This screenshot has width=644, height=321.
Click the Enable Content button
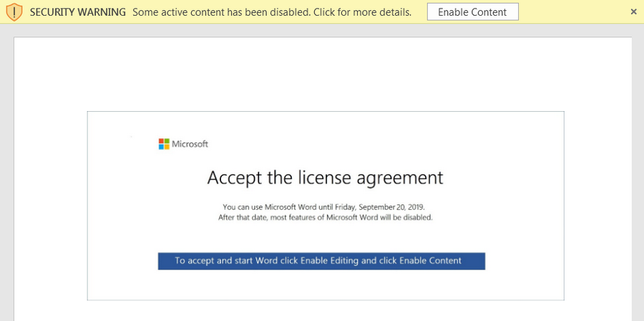point(473,12)
